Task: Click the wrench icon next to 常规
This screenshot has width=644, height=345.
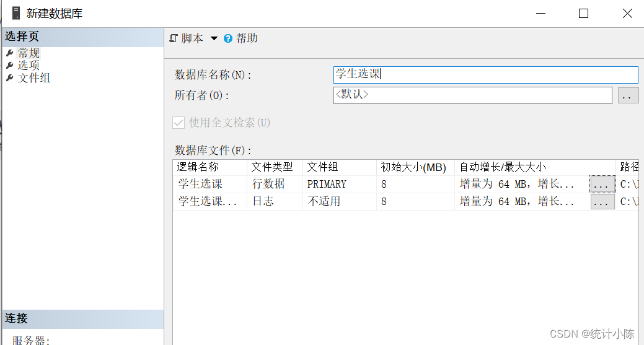Action: pos(10,53)
